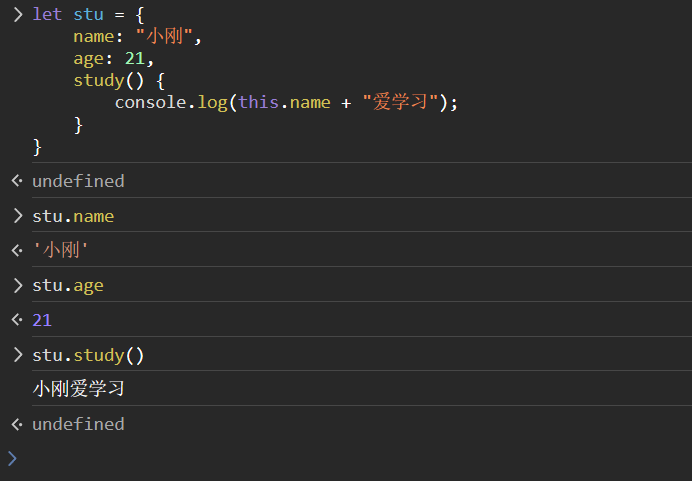
Task: Click the numeric result 21
Action: tap(42, 320)
